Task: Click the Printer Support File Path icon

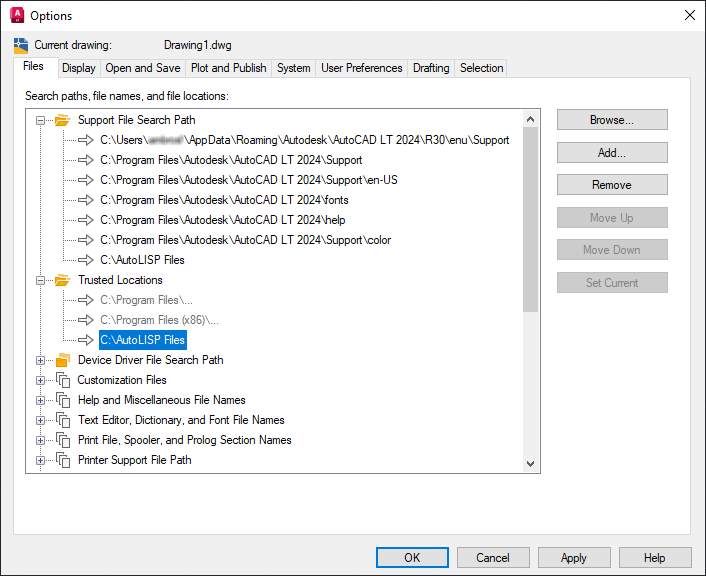Action: [x=63, y=460]
